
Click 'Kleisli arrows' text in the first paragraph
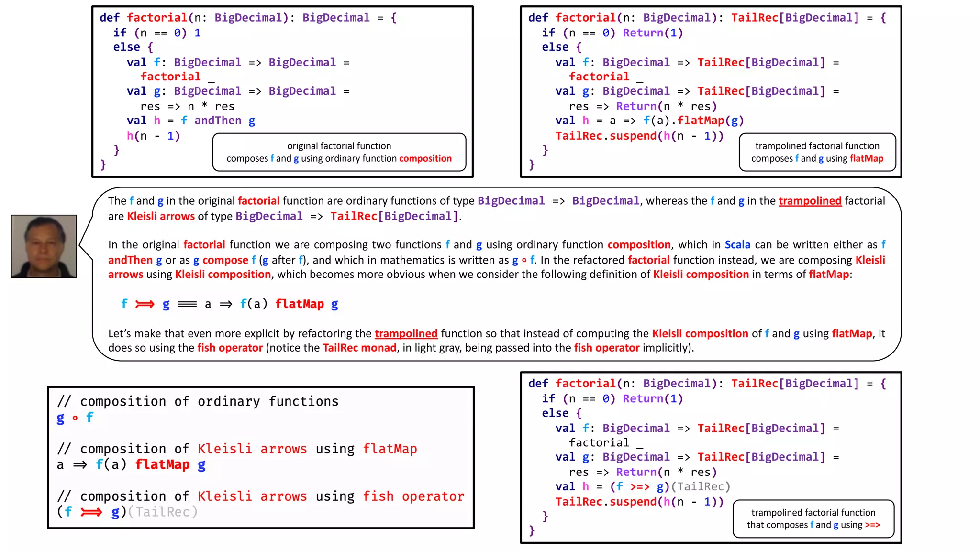tap(161, 216)
